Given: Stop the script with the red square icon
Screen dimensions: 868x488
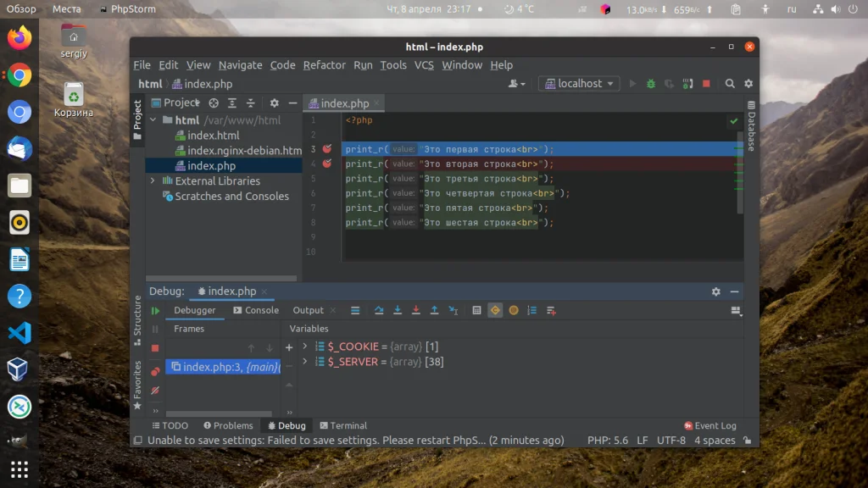Looking at the screenshot, I should (x=706, y=83).
